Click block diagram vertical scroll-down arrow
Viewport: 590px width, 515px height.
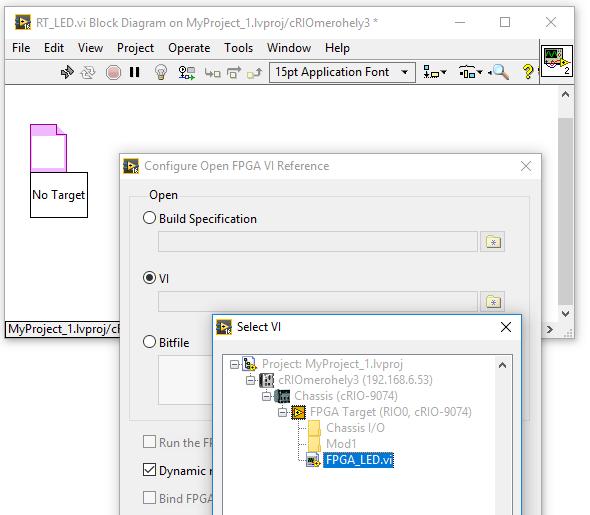(x=565, y=313)
